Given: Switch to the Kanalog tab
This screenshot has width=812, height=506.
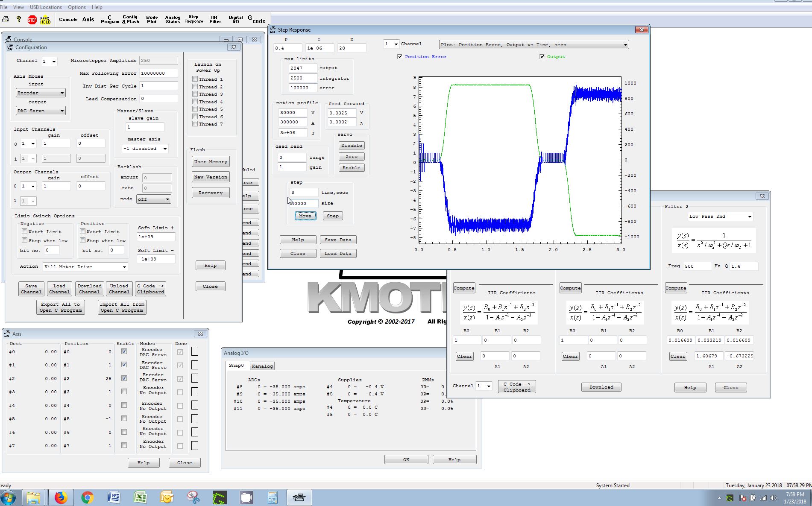Looking at the screenshot, I should point(262,366).
